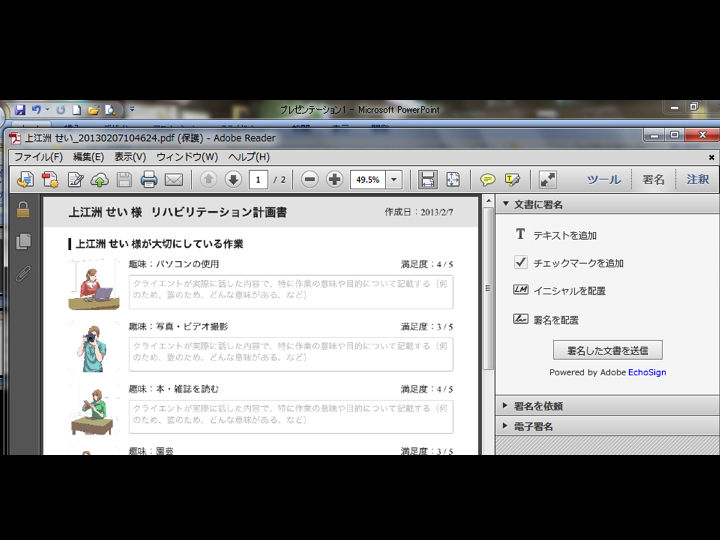Click the 署名を配置 label
The height and width of the screenshot is (540, 720).
556,320
